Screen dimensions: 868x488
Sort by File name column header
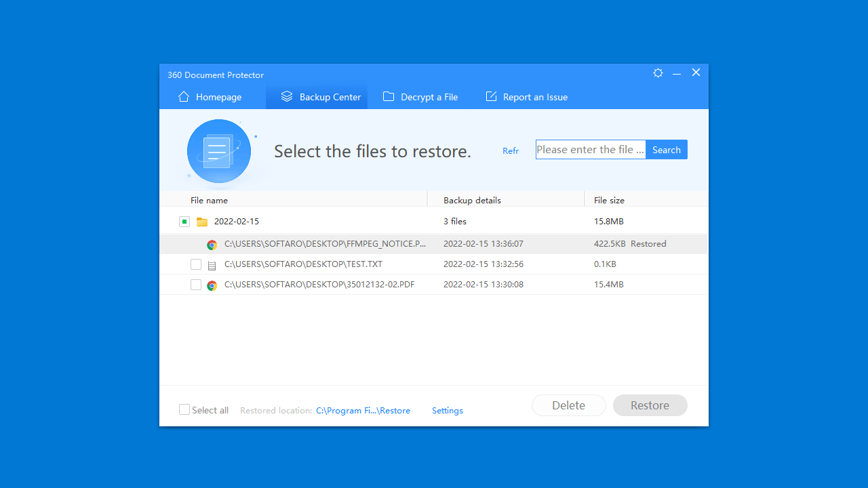pyautogui.click(x=209, y=201)
